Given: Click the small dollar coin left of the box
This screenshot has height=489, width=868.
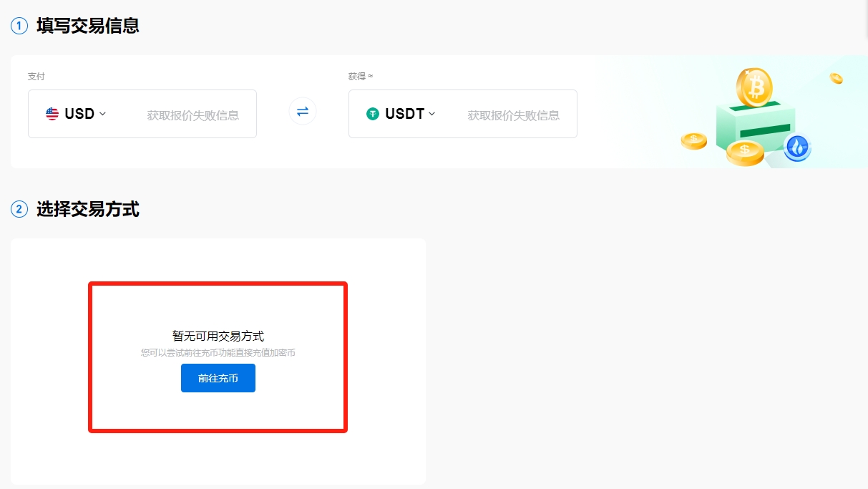Looking at the screenshot, I should tap(693, 140).
